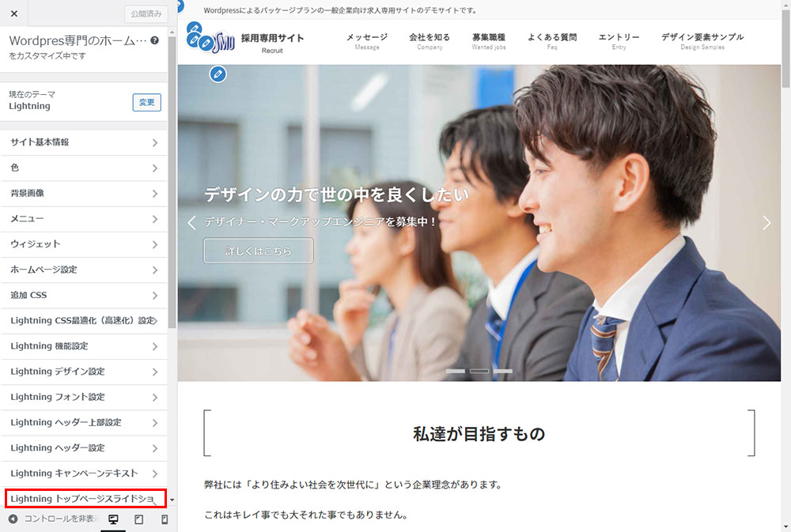Switch to tablet preview mode
791x532 pixels.
138,519
